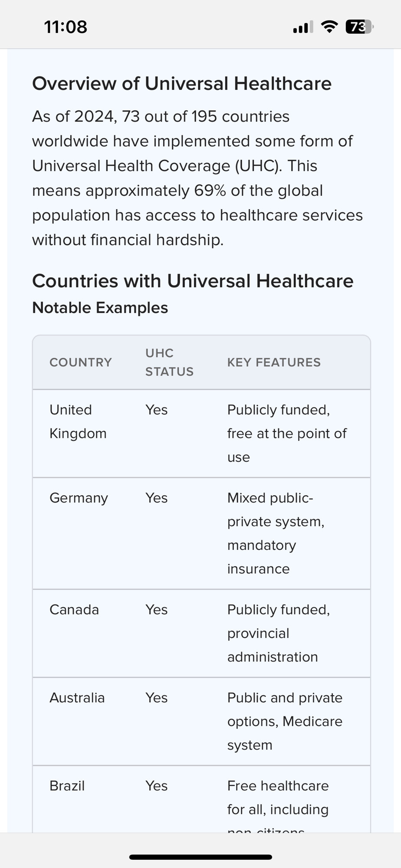Click the UHC STATUS column header
This screenshot has width=401, height=868.
pyautogui.click(x=169, y=362)
